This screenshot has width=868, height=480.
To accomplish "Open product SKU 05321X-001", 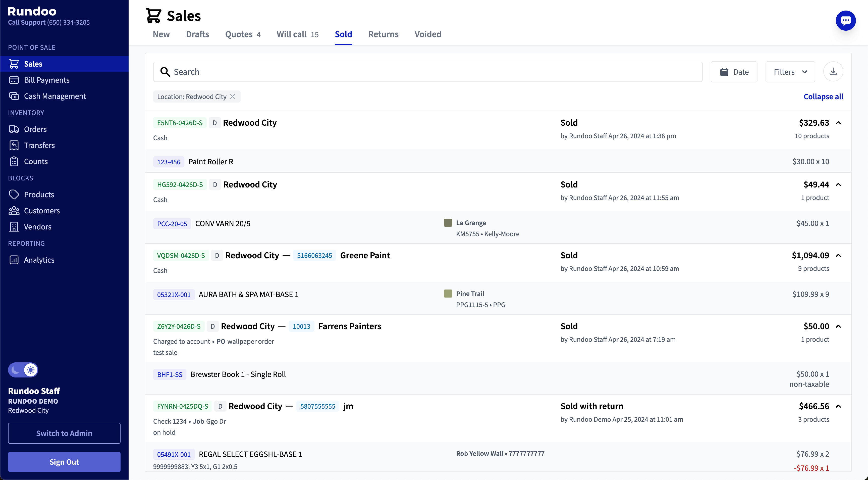I will tap(174, 295).
